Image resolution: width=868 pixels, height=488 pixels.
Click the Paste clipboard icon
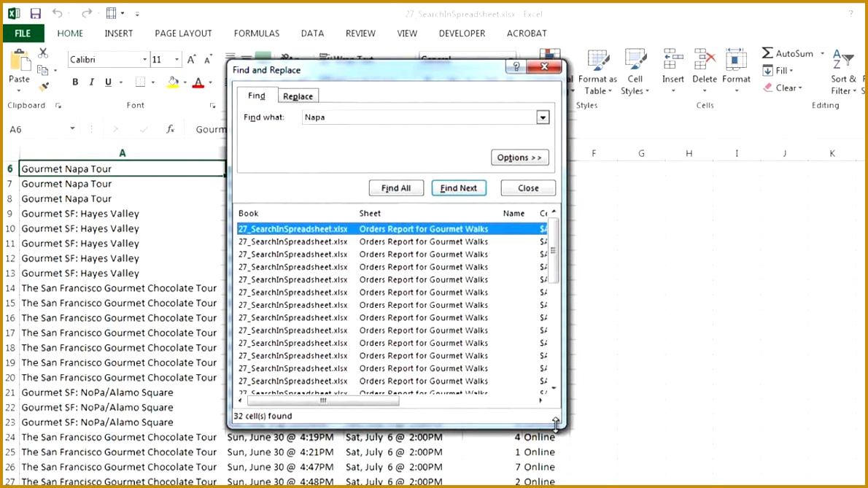click(x=20, y=61)
